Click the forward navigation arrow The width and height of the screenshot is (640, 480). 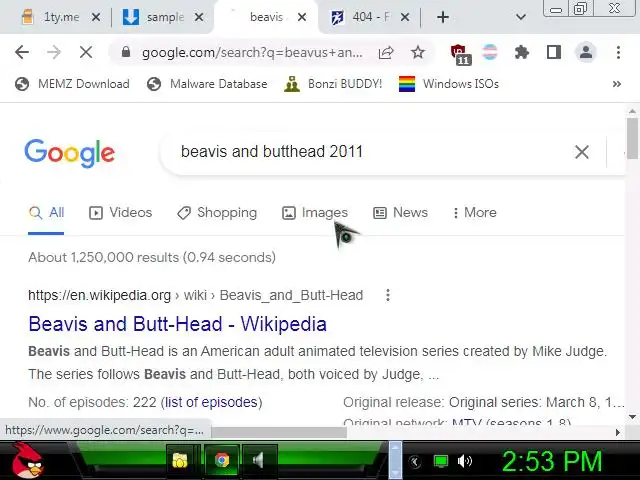click(54, 52)
